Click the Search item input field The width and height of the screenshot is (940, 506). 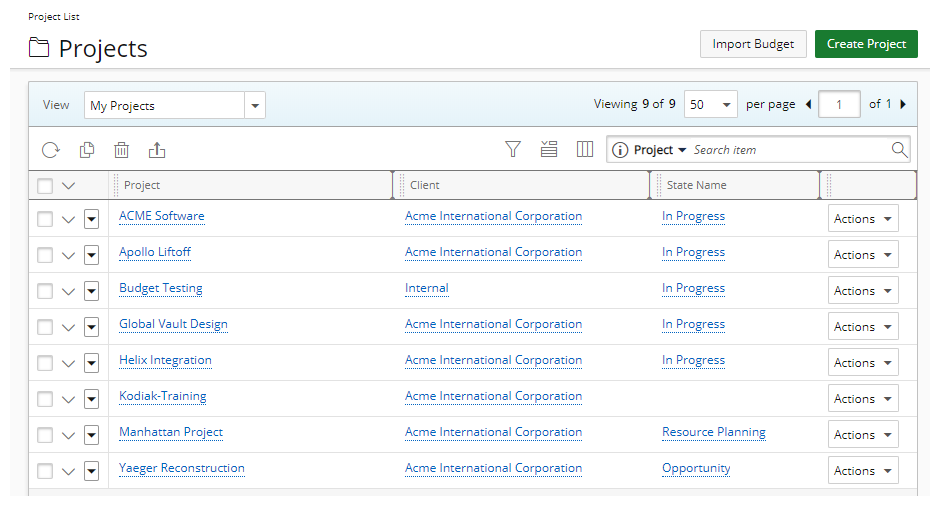pyautogui.click(x=789, y=150)
